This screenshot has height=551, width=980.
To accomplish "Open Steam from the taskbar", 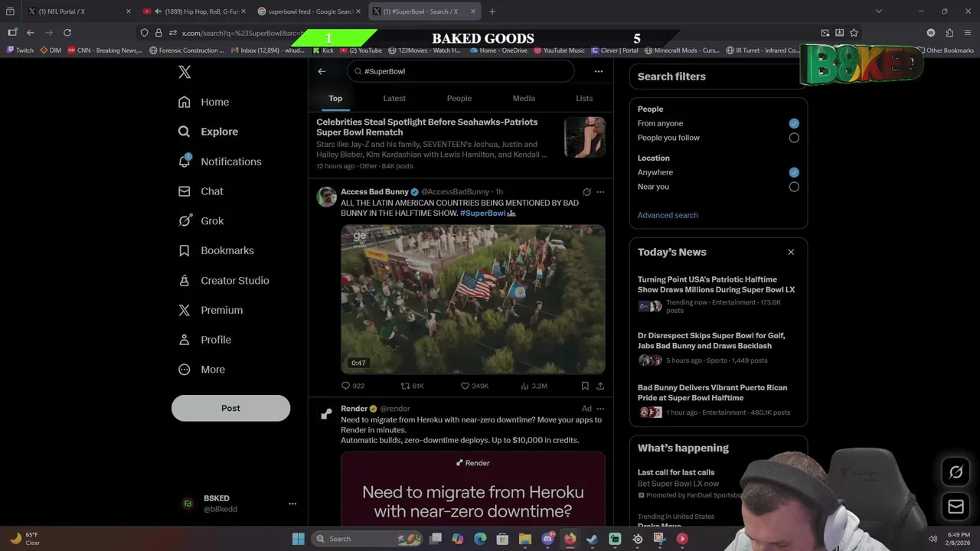I will point(592,539).
